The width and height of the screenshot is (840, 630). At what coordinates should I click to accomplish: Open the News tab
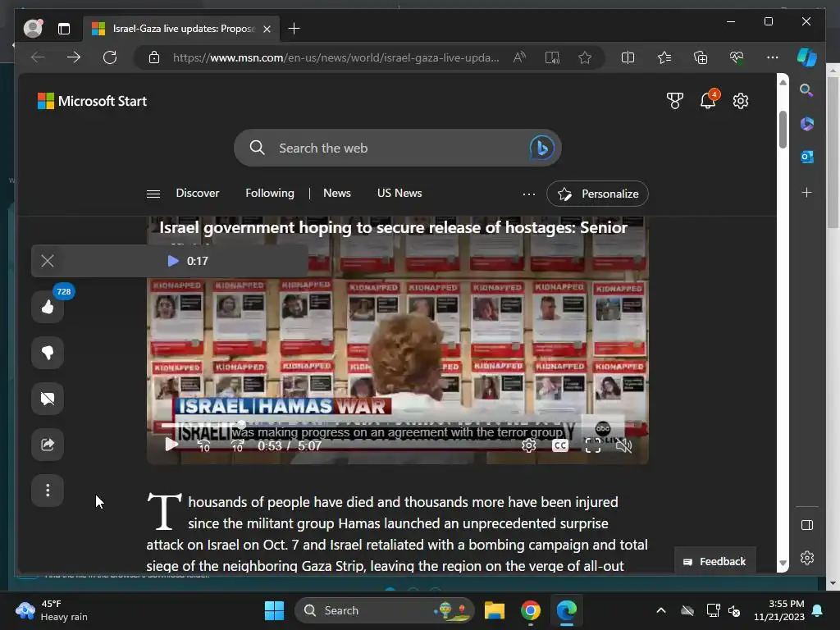coord(337,193)
